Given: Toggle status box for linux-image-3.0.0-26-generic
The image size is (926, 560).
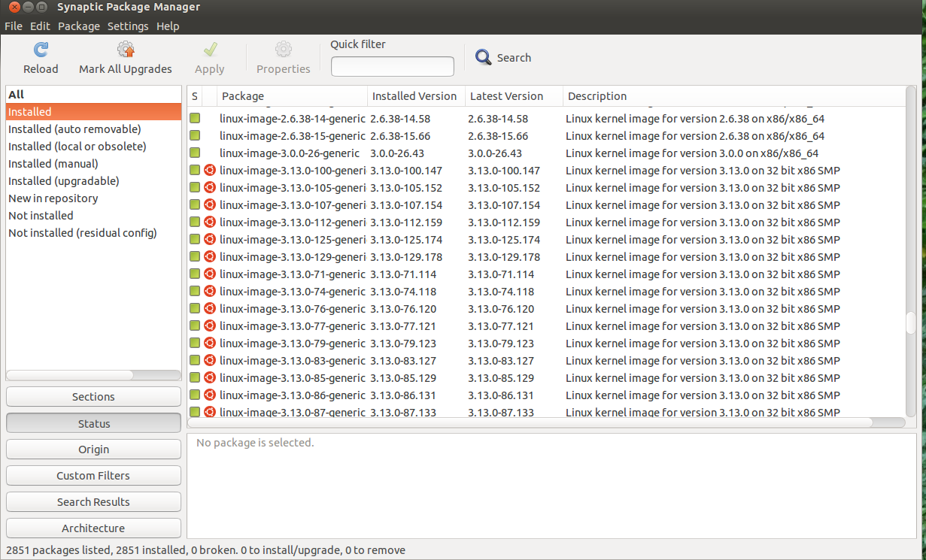Looking at the screenshot, I should (x=195, y=153).
